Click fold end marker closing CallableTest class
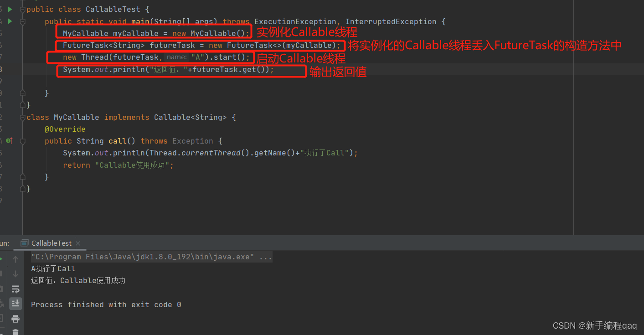Viewport: 644px width, 335px height. [23, 105]
